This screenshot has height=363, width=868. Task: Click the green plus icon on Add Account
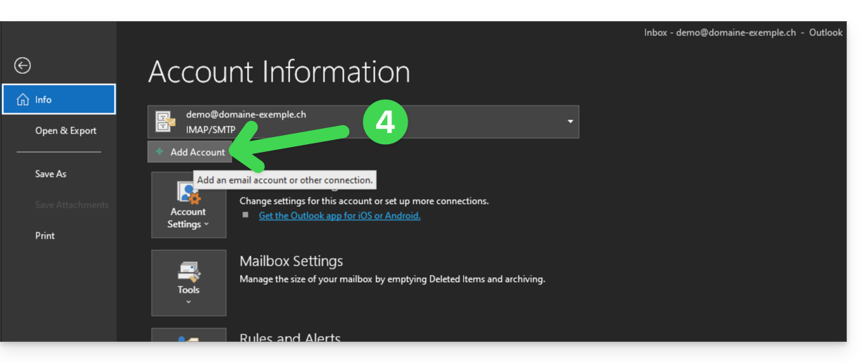[x=161, y=152]
